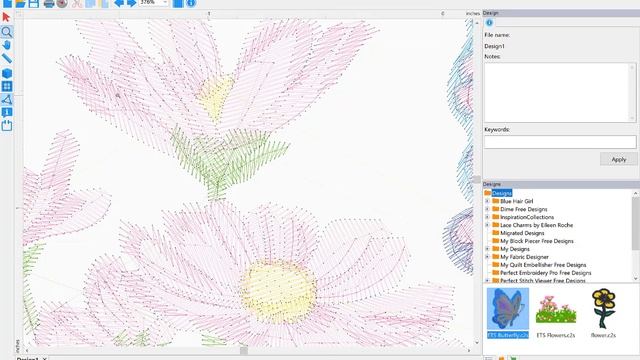Select the ETS Flowers.c2s thumbnail

point(556,313)
